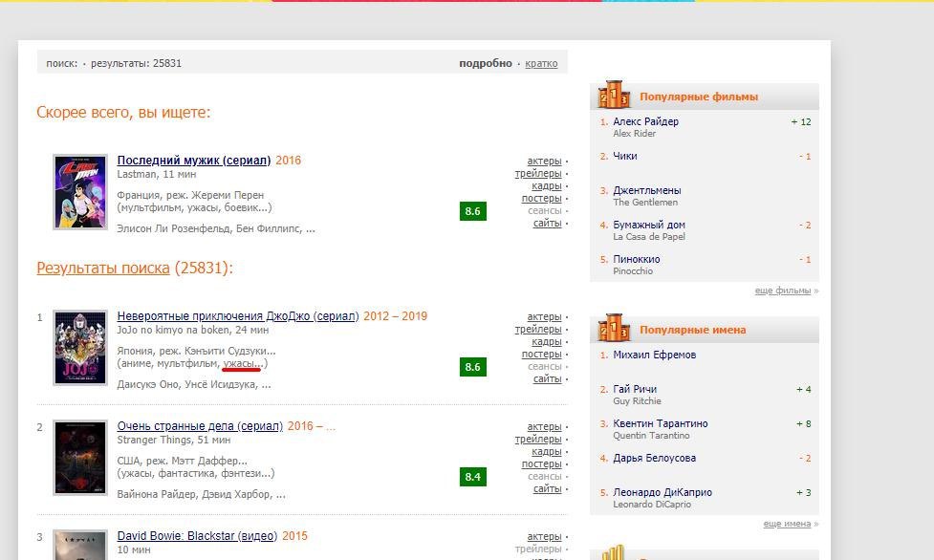This screenshot has width=934, height=560.
Task: Open сайты for Stranger Things
Action: (548, 488)
